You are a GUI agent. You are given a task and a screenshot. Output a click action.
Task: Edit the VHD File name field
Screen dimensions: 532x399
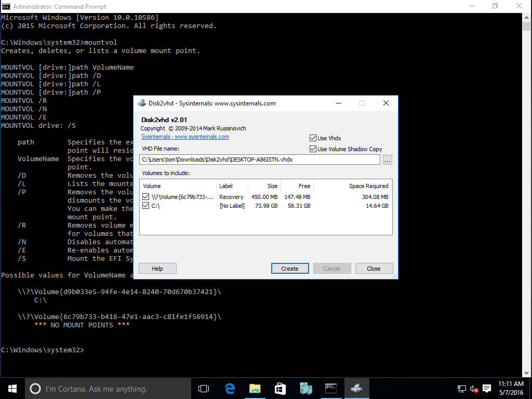tap(260, 159)
